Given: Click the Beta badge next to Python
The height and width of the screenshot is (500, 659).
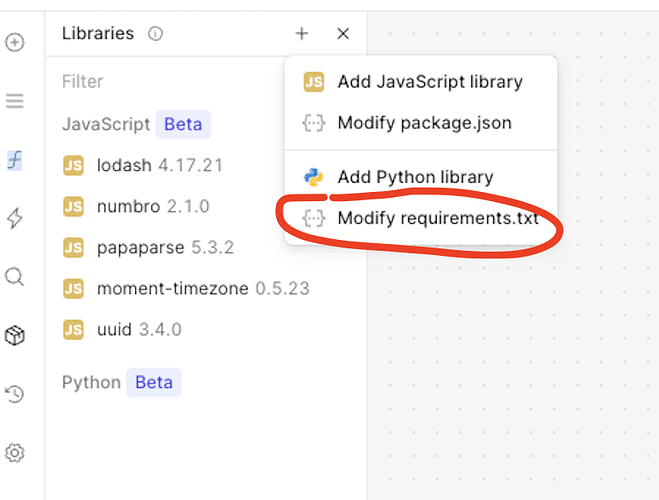Looking at the screenshot, I should tap(154, 382).
